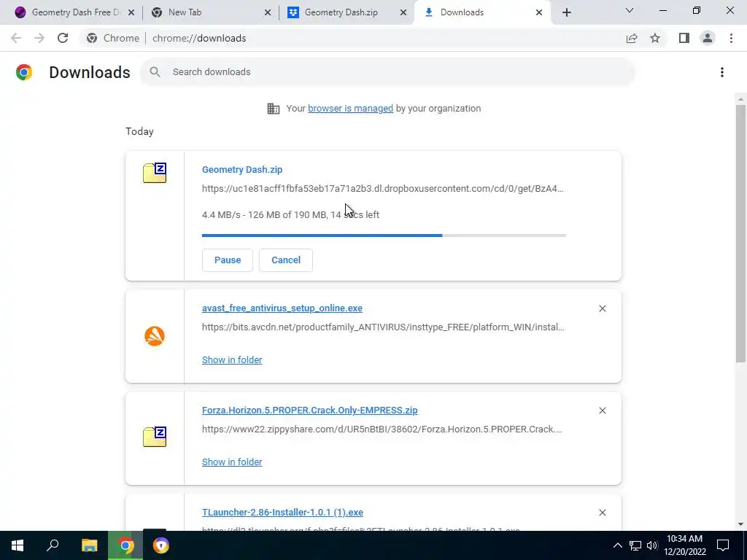This screenshot has width=747, height=560.
Task: Click the browser Forward arrow
Action: [x=39, y=38]
